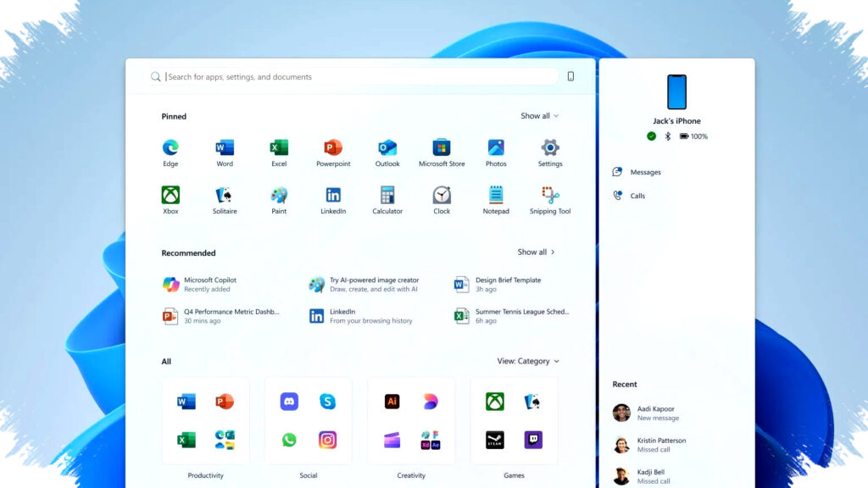Open Microsoft Store pinned app
Screen dimensions: 868x488
442,152
